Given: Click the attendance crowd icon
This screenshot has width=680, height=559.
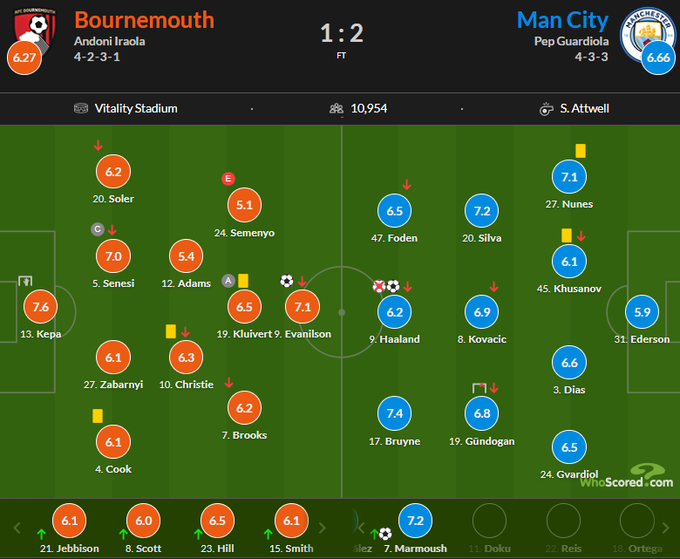Looking at the screenshot, I should tap(336, 108).
